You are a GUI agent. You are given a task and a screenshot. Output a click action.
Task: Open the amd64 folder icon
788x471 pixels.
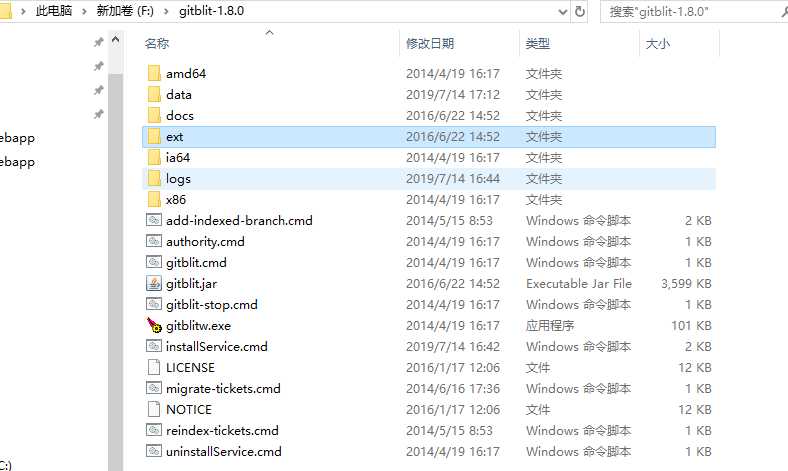coord(154,73)
